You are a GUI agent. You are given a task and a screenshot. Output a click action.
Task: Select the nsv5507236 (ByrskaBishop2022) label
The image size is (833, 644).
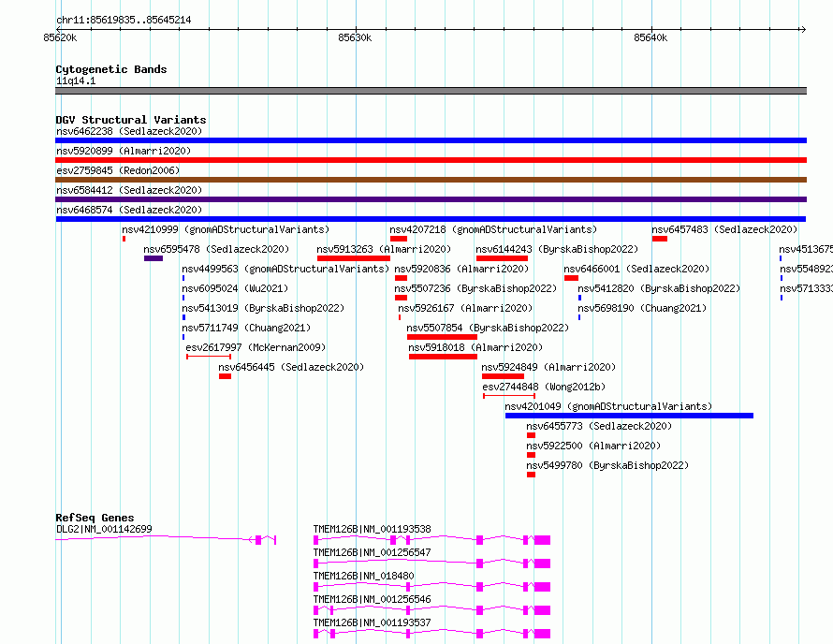(x=475, y=288)
